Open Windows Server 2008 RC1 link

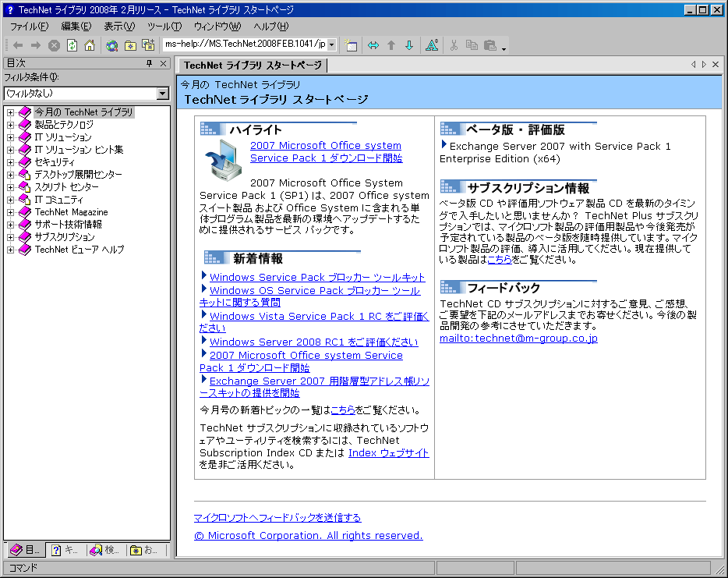(313, 342)
